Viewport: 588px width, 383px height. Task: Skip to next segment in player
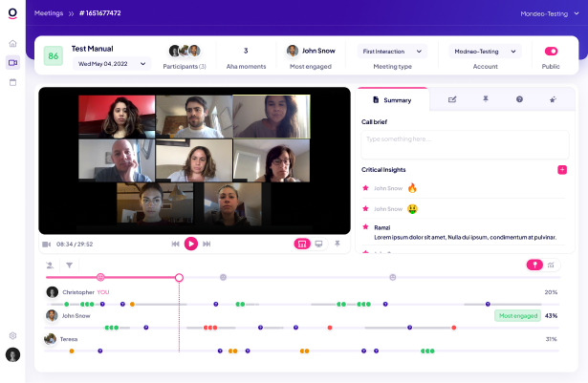pos(207,244)
